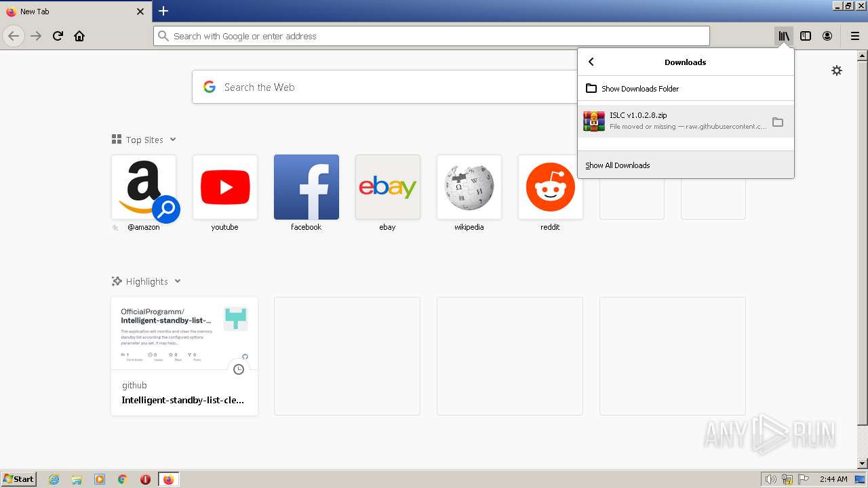Click the Action Center flag icon

pos(803,479)
